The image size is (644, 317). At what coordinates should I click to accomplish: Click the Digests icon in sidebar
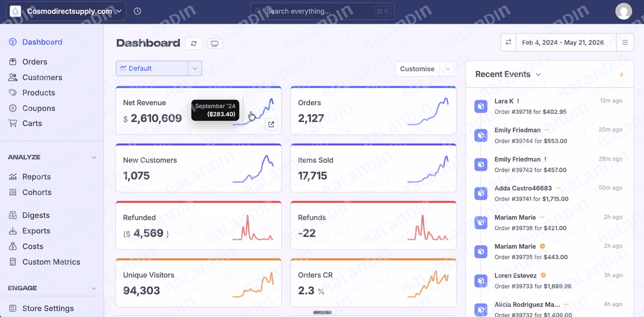coord(13,215)
